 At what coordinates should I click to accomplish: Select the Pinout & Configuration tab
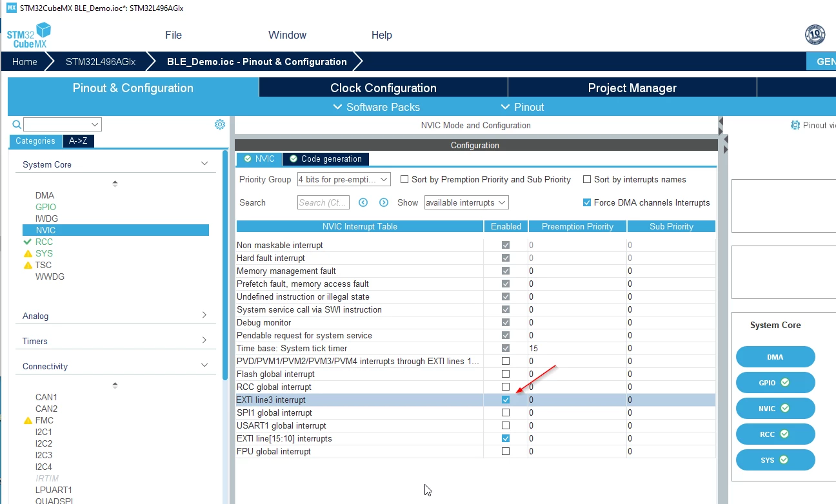coord(133,88)
